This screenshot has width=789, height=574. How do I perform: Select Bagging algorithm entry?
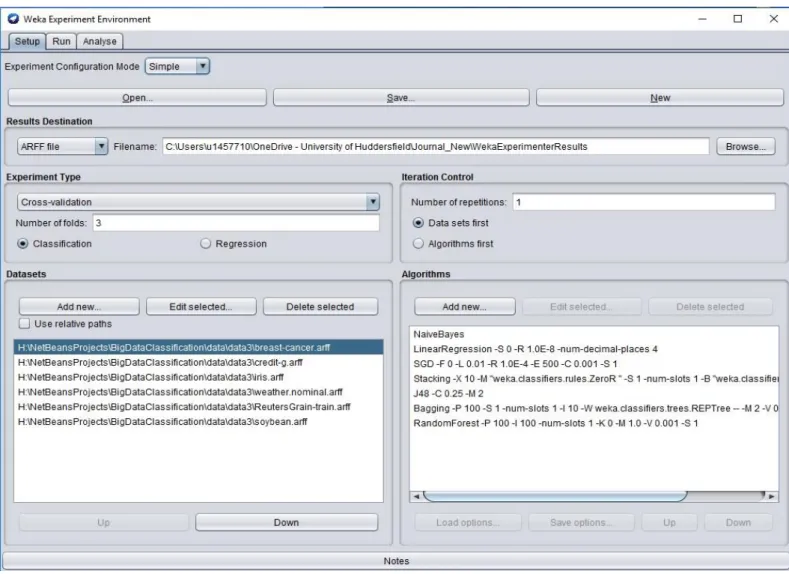594,408
